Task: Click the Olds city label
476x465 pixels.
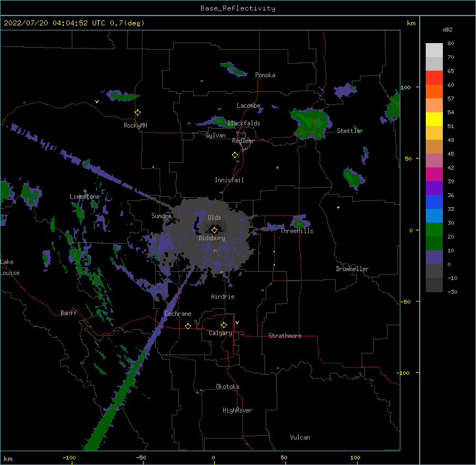Action: coord(214,218)
